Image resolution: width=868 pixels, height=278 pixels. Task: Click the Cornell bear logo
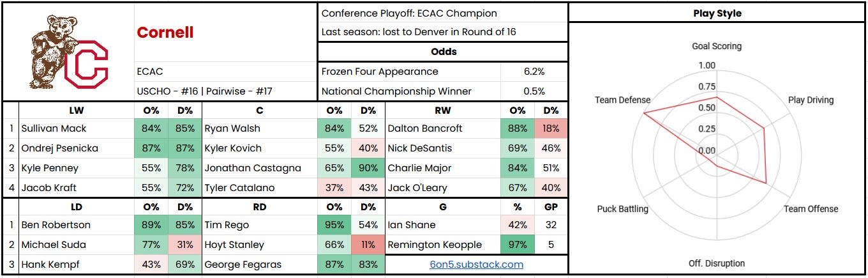click(69, 51)
